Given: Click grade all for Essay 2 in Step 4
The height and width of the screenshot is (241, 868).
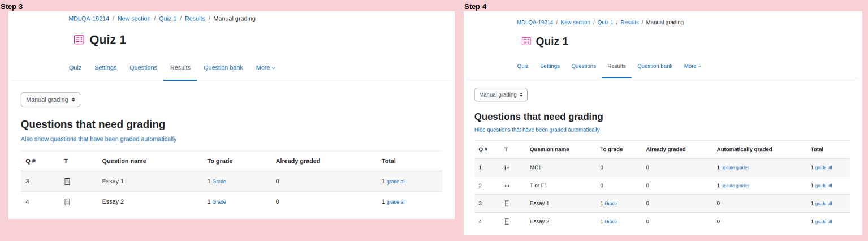Looking at the screenshot, I should click(x=823, y=222).
